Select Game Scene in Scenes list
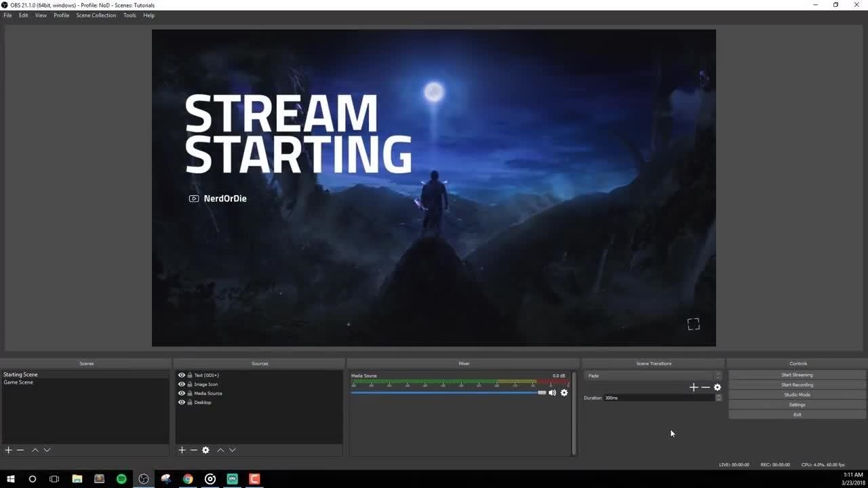Image resolution: width=868 pixels, height=488 pixels. click(18, 382)
